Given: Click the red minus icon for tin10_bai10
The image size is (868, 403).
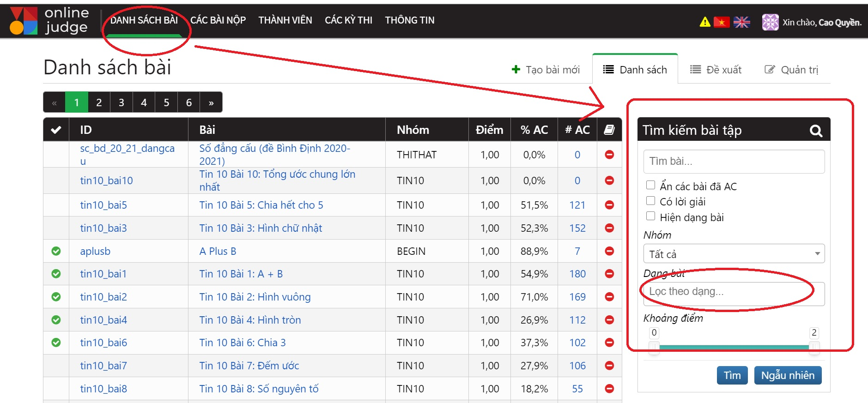Looking at the screenshot, I should tap(609, 180).
